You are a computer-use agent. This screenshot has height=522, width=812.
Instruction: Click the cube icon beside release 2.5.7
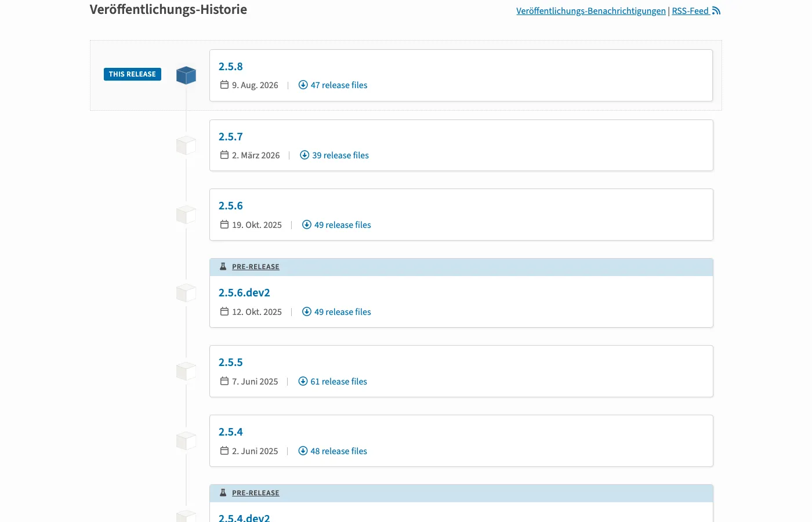click(x=186, y=145)
